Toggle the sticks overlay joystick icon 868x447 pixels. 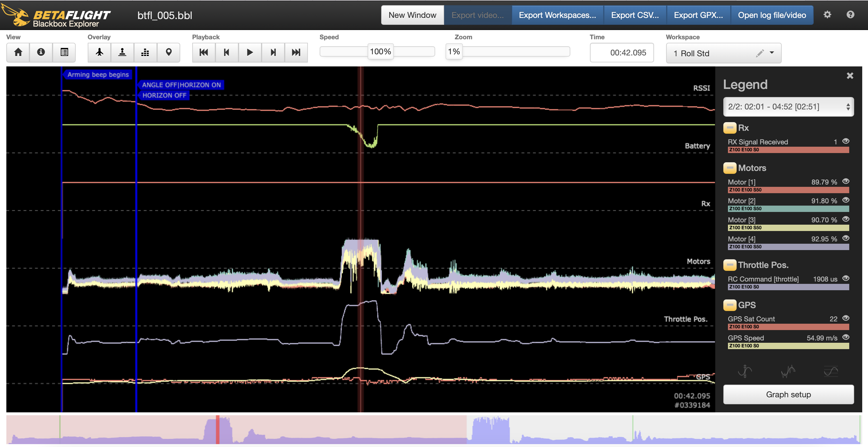(122, 52)
